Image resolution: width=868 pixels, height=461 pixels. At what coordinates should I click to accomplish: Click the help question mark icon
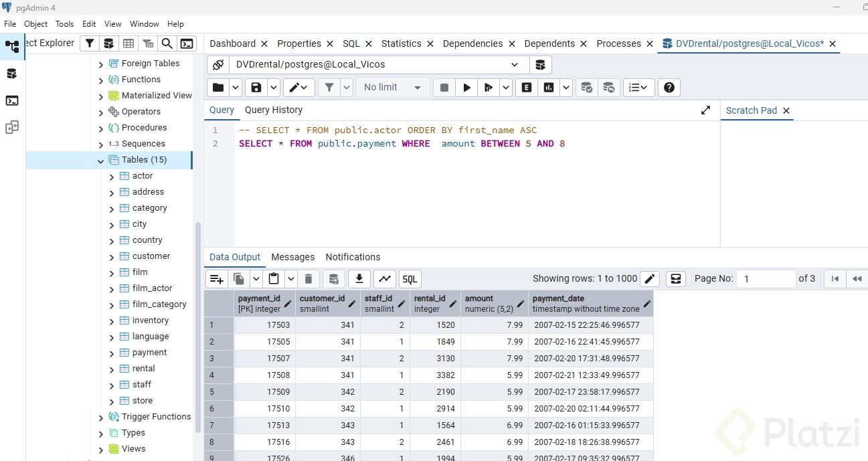[x=669, y=88]
